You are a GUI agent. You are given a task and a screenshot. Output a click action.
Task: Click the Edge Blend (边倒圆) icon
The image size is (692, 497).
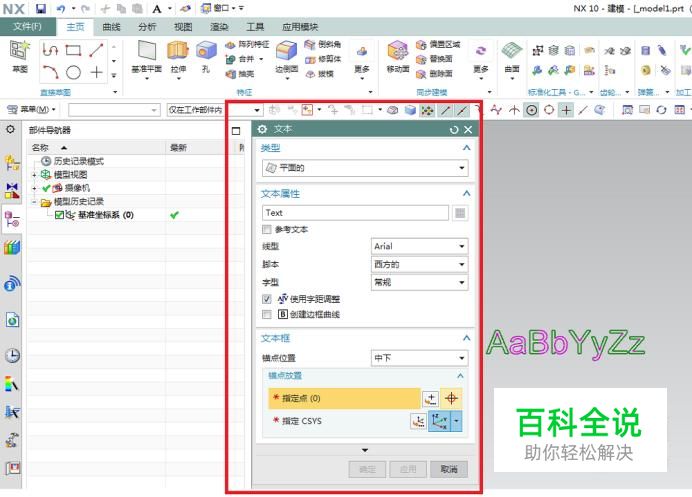coord(286,50)
